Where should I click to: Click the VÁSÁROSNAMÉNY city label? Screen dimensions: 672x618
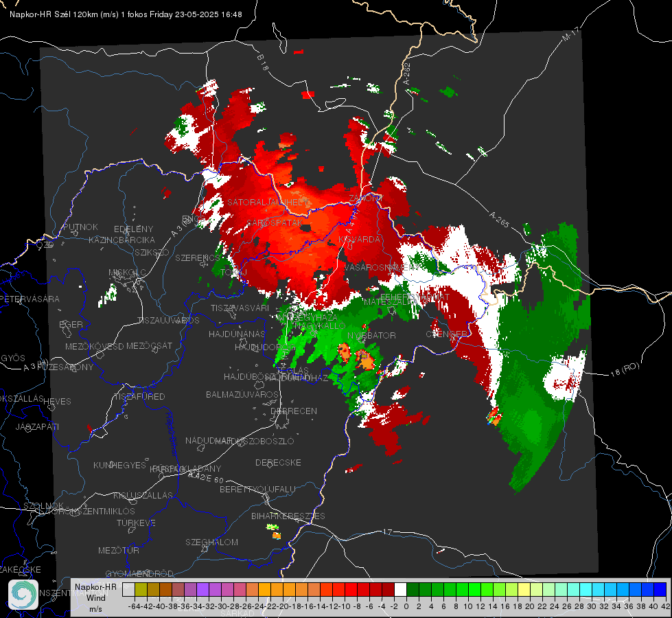383,268
